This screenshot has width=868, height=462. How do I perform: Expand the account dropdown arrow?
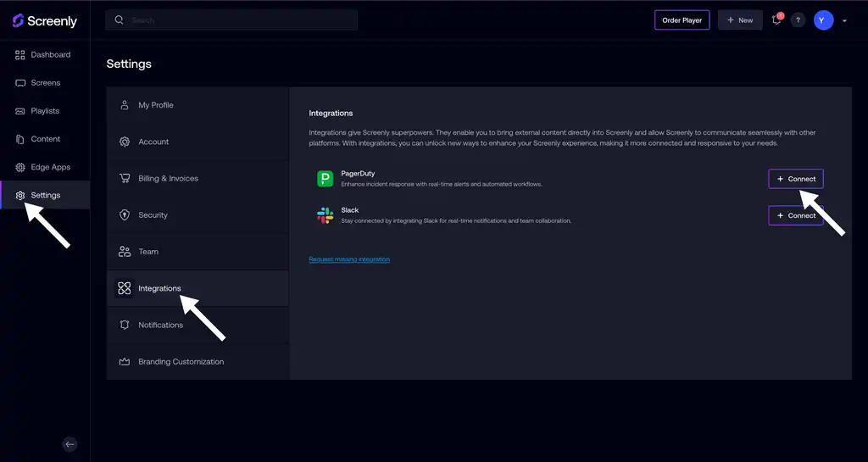click(x=845, y=21)
